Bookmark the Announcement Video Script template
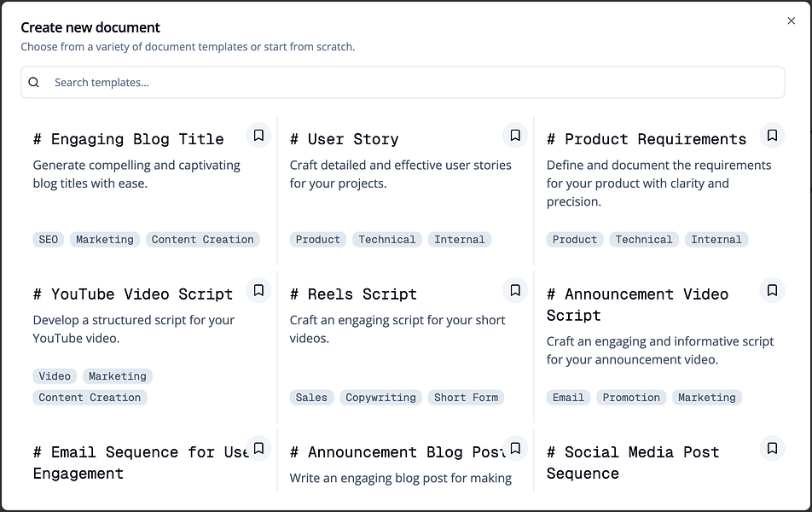 point(772,291)
